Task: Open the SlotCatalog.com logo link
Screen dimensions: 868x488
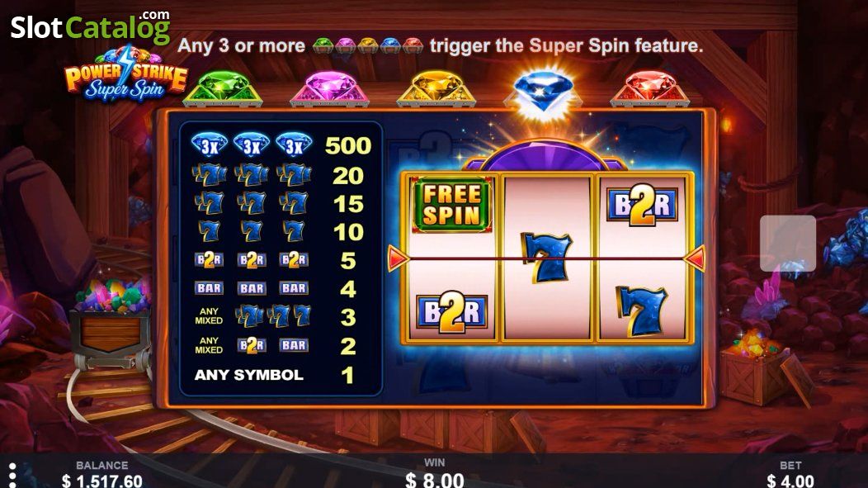Action: (90, 26)
